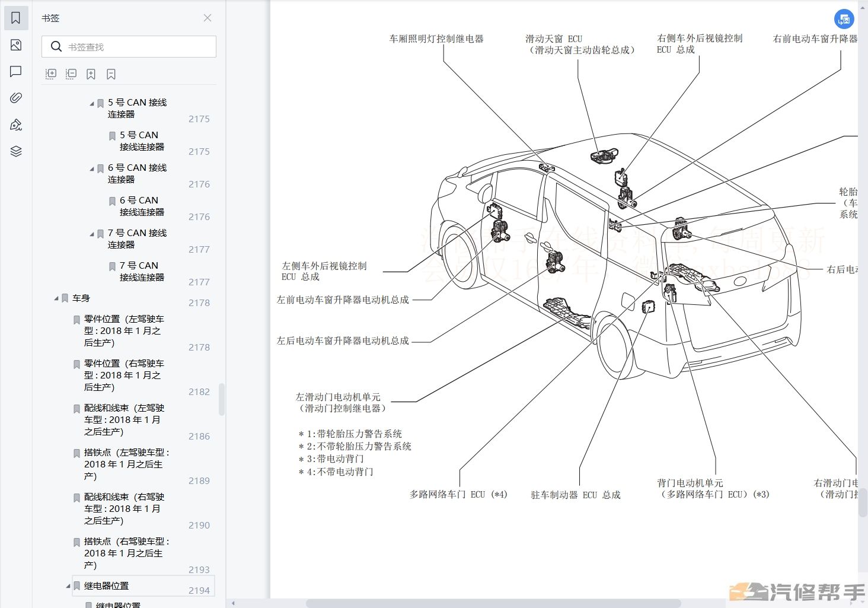Click the delete bookmark icon
The height and width of the screenshot is (608, 868).
pos(111,74)
